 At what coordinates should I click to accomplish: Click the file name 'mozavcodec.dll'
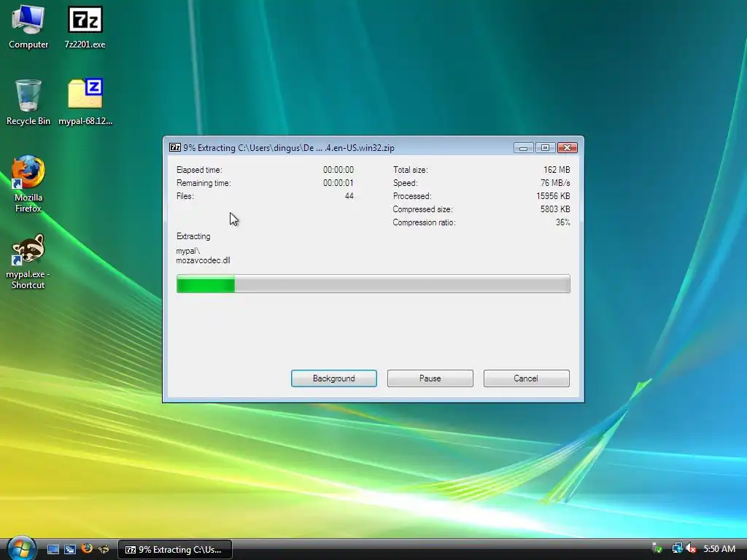pyautogui.click(x=203, y=260)
